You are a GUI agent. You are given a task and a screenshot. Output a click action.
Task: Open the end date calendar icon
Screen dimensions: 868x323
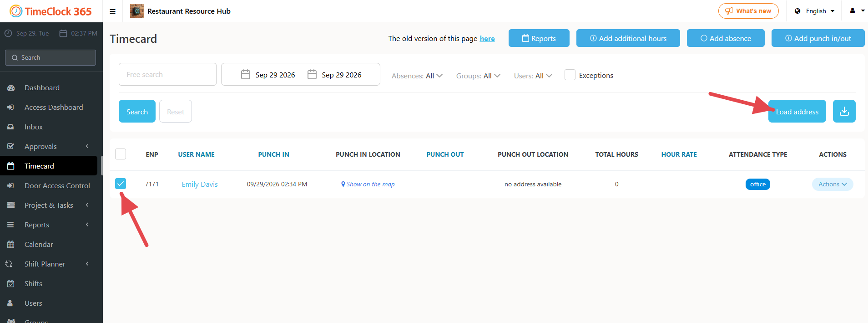click(312, 74)
